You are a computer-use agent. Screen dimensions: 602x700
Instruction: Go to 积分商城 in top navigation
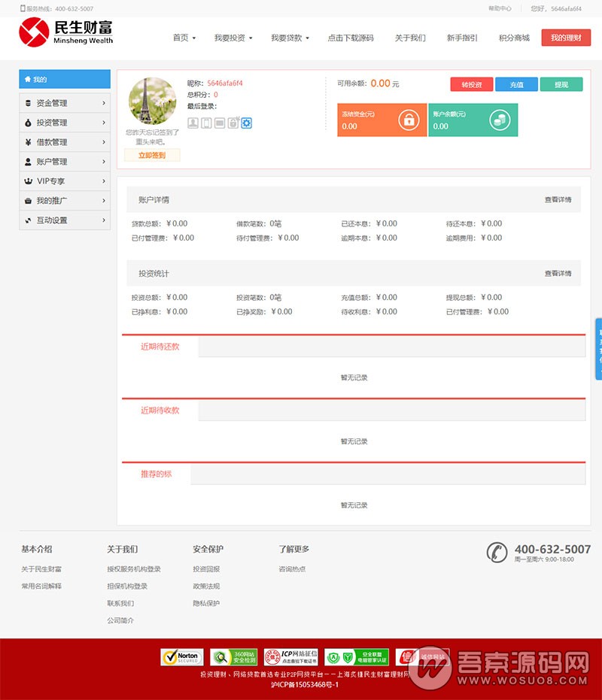click(x=514, y=38)
